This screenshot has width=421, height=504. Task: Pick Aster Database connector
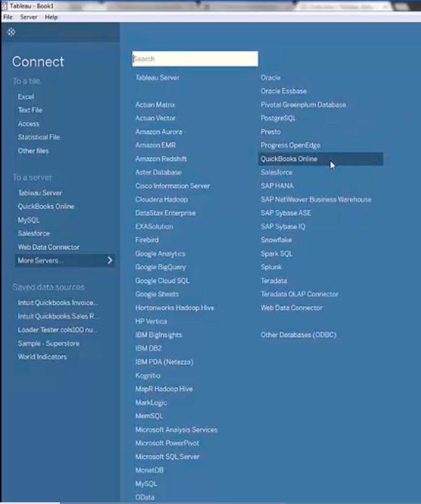tap(158, 172)
